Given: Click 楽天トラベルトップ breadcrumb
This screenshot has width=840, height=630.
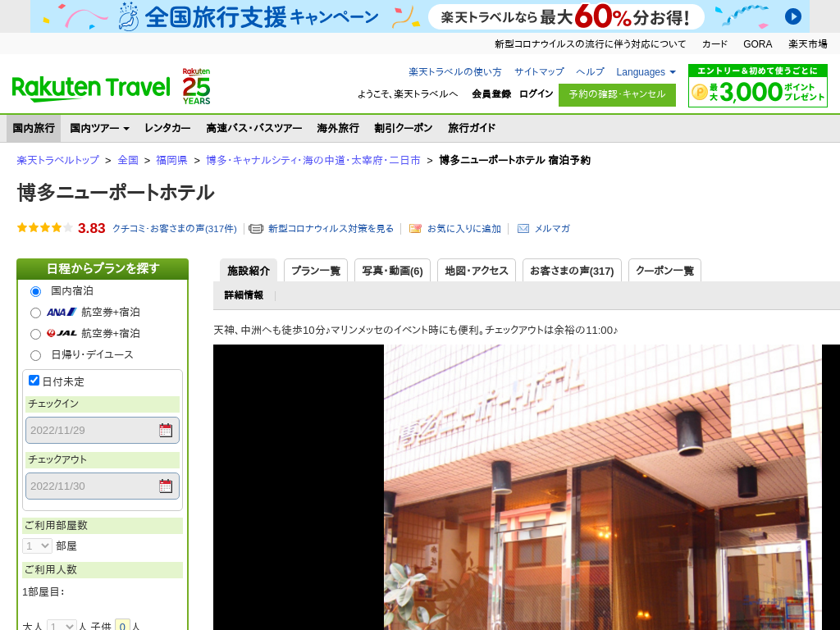Looking at the screenshot, I should [58, 160].
